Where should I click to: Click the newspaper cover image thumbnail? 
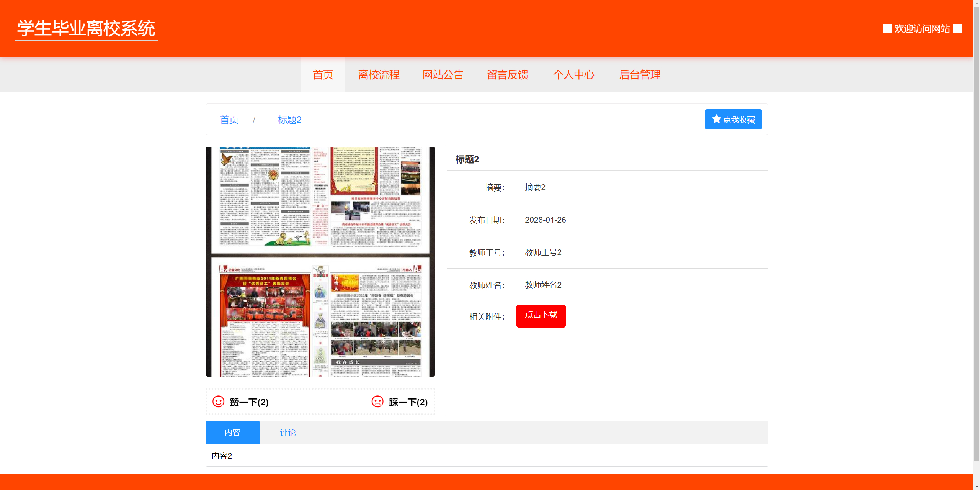tap(320, 262)
